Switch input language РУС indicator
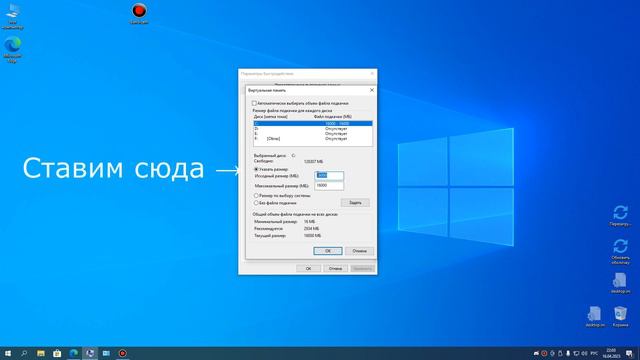The width and height of the screenshot is (640, 360). pyautogui.click(x=594, y=353)
